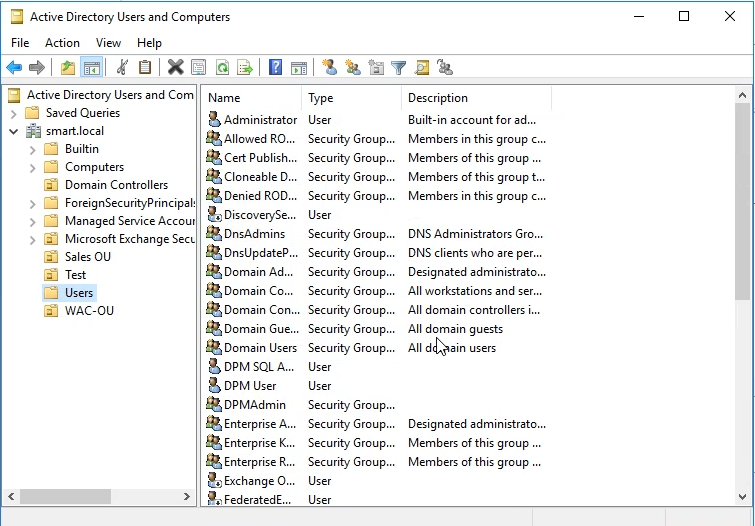This screenshot has height=526, width=755.
Task: Click 'All domain guests' description text
Action: [x=456, y=329]
